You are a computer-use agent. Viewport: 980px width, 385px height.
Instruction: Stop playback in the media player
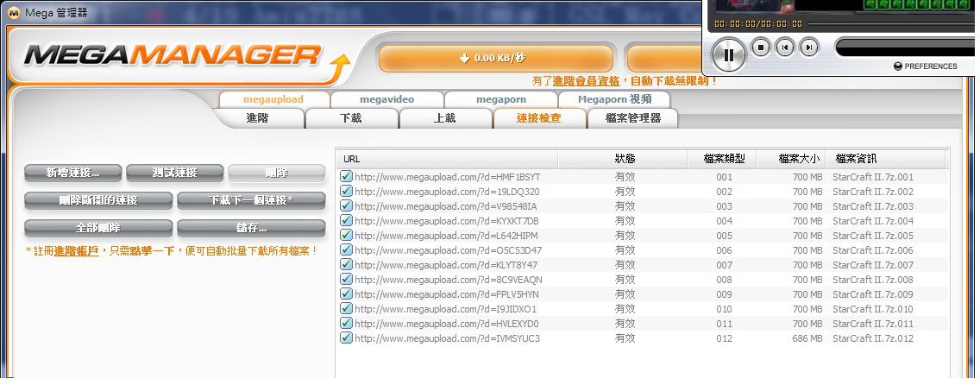(760, 47)
